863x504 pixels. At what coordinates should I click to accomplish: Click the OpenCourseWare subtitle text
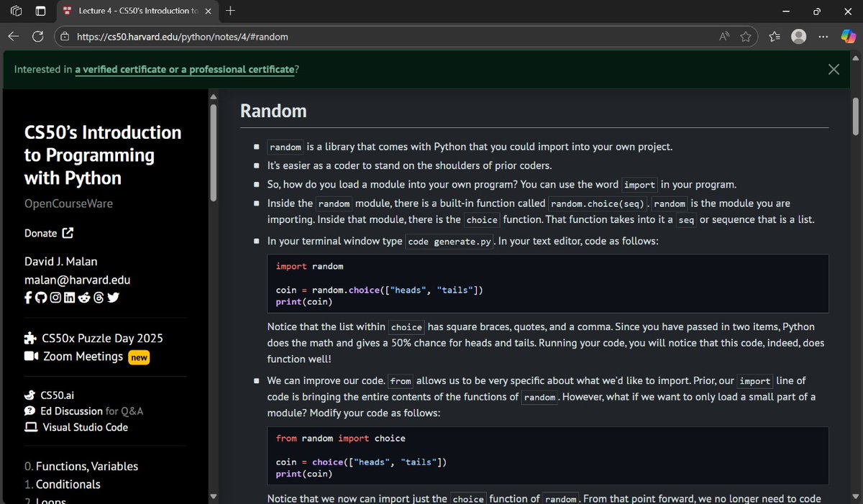pos(68,203)
